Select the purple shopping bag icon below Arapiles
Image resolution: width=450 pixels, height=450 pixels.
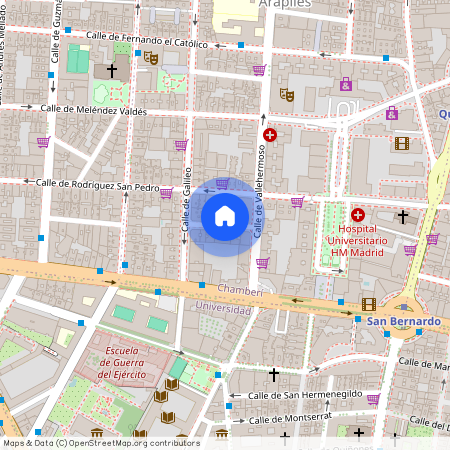pyautogui.click(x=346, y=84)
